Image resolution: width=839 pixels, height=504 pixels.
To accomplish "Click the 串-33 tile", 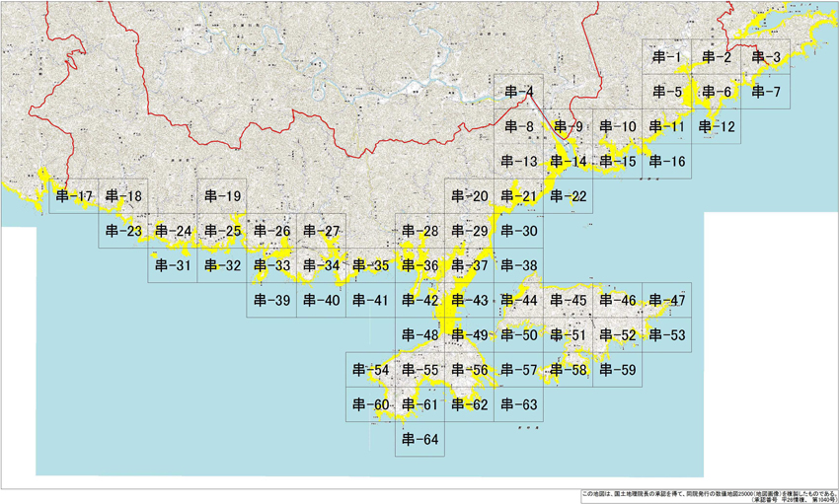I will 271,265.
